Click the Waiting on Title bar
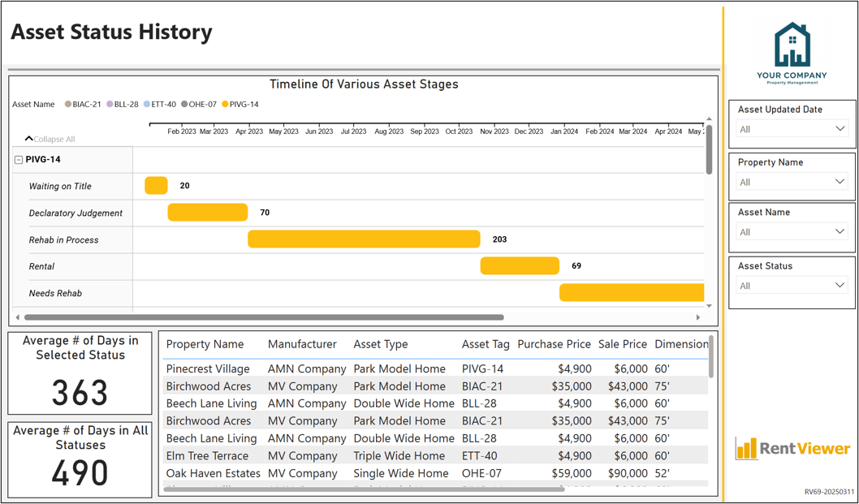Screen dimensions: 859x504 tap(156, 186)
